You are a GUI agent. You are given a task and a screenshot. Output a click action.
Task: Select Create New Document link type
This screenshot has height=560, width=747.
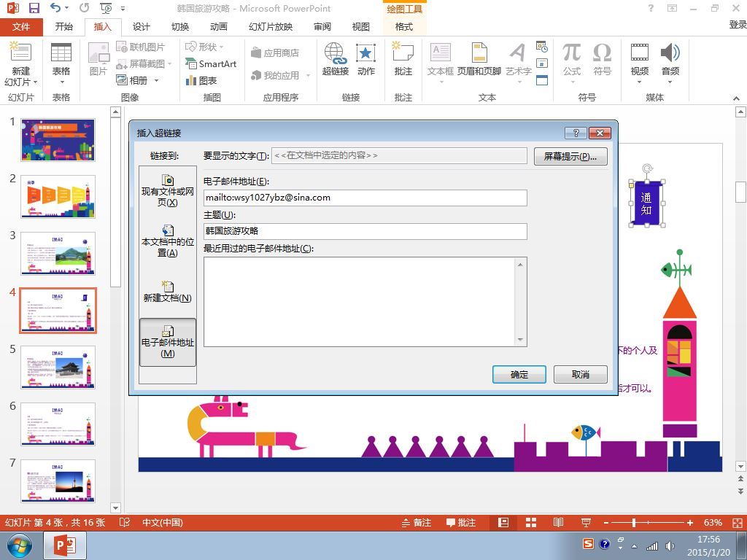coord(168,292)
